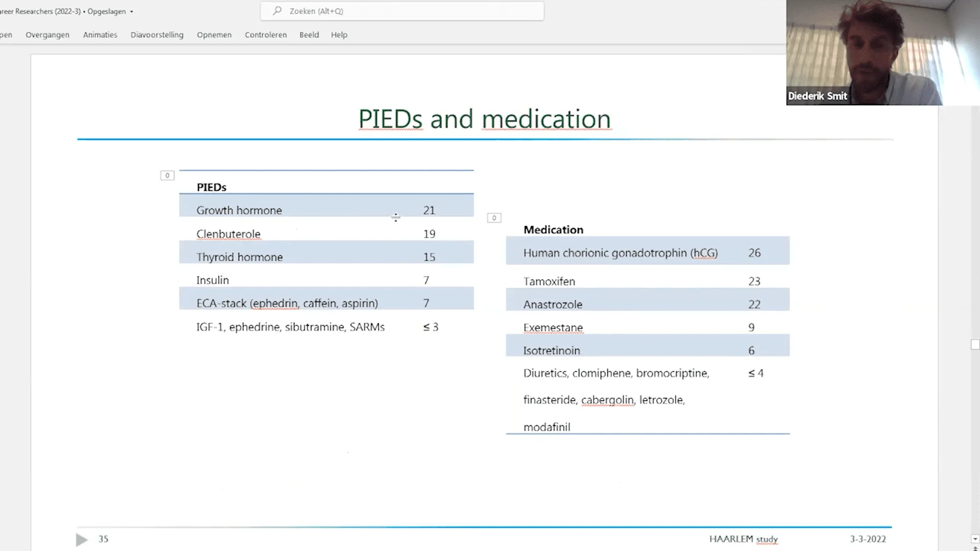Click Diederik Smit's webcam video thumbnail
This screenshot has height=551, width=980.
click(x=883, y=53)
